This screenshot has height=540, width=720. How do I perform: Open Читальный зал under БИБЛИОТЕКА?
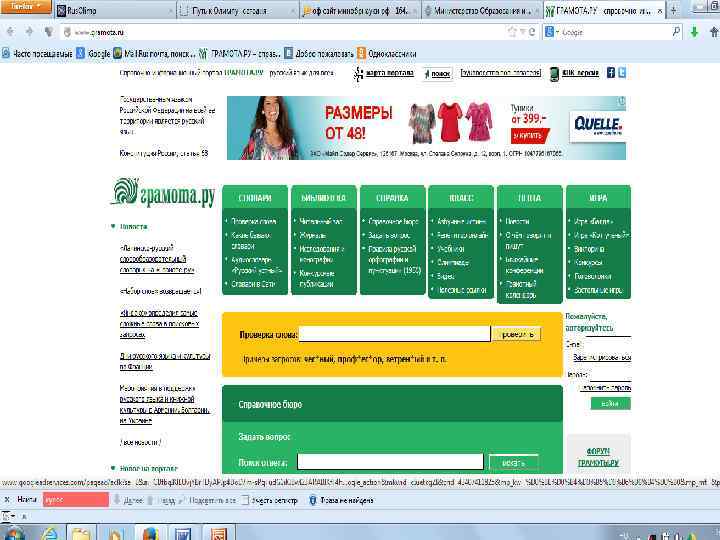tap(321, 221)
